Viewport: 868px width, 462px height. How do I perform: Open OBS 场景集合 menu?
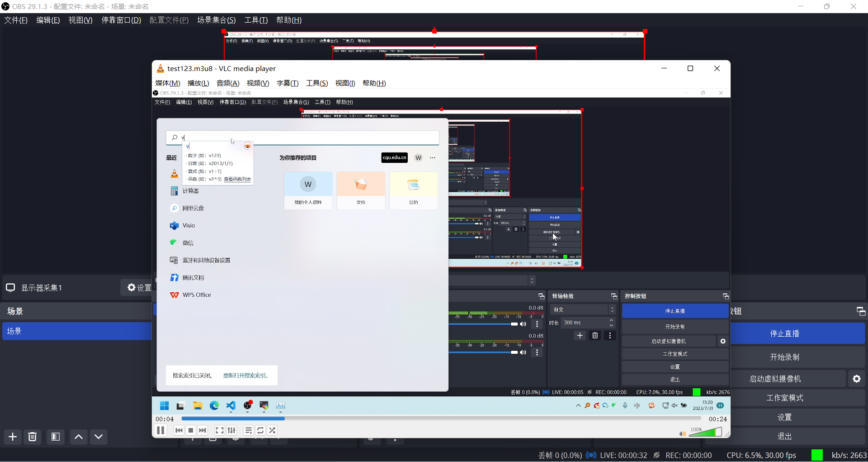pos(217,20)
